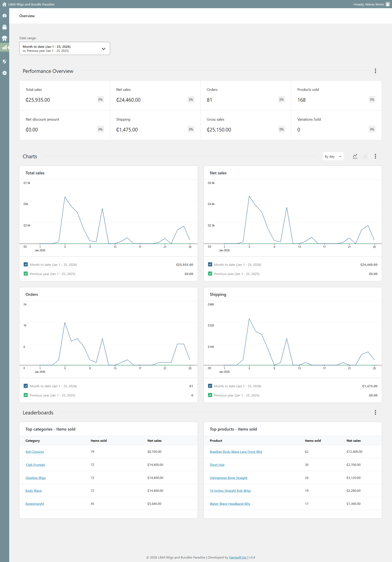Switch charts to bar chart view
This screenshot has width=392, height=562.
[365, 156]
